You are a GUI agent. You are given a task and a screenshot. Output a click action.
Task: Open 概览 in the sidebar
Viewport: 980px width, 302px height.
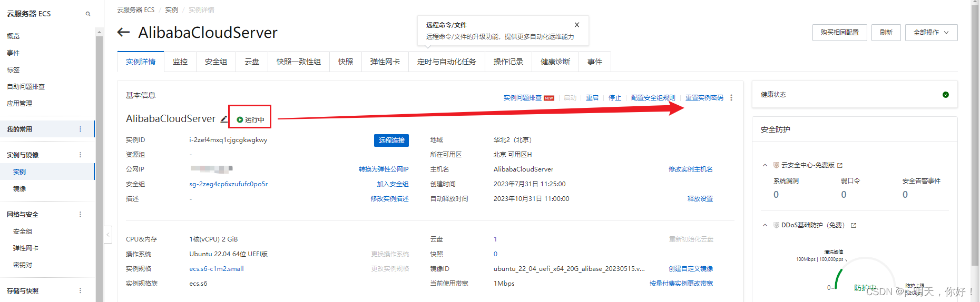click(13, 36)
